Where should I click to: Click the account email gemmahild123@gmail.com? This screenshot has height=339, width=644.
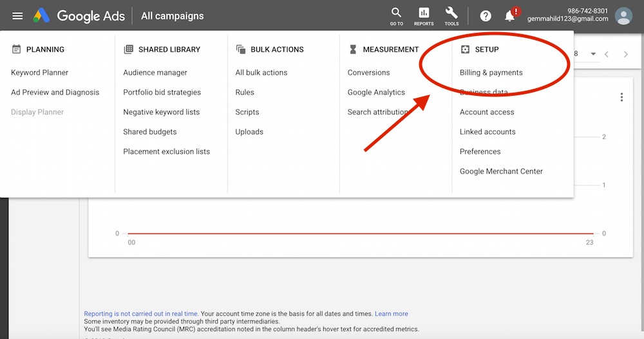(x=567, y=19)
